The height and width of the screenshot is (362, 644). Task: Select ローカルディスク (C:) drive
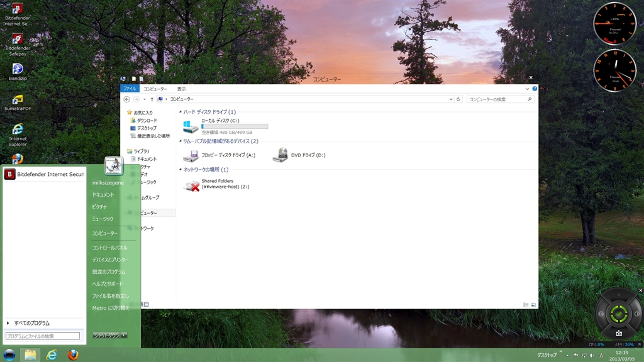[225, 126]
